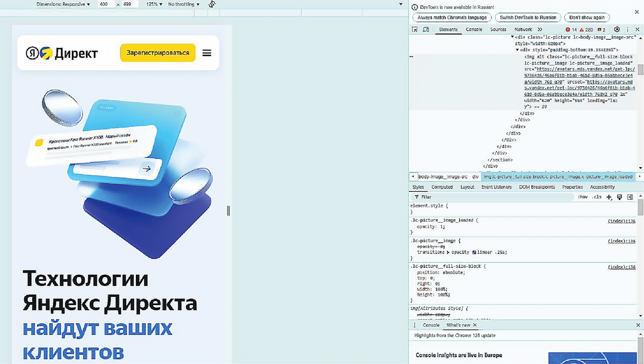Click the ellipsis beside the selected img node

411,57
